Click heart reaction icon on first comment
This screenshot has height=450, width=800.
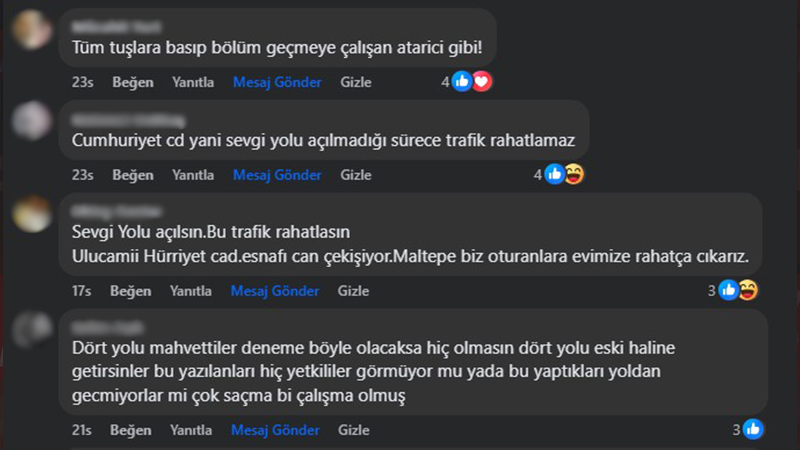(x=482, y=82)
